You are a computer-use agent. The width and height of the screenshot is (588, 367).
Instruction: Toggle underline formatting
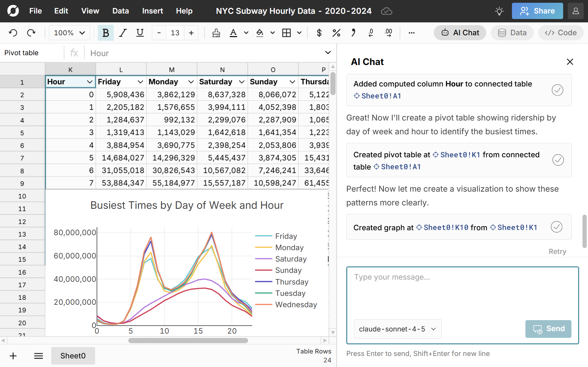[x=140, y=32]
